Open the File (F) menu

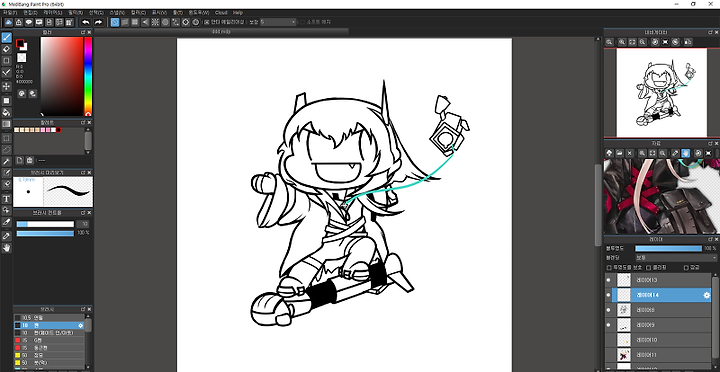pos(10,13)
